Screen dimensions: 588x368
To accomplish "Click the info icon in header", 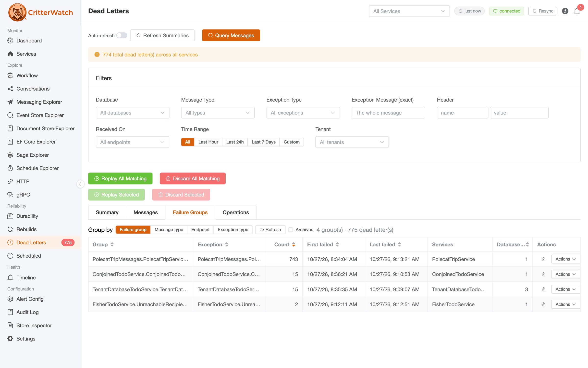I will tap(565, 11).
